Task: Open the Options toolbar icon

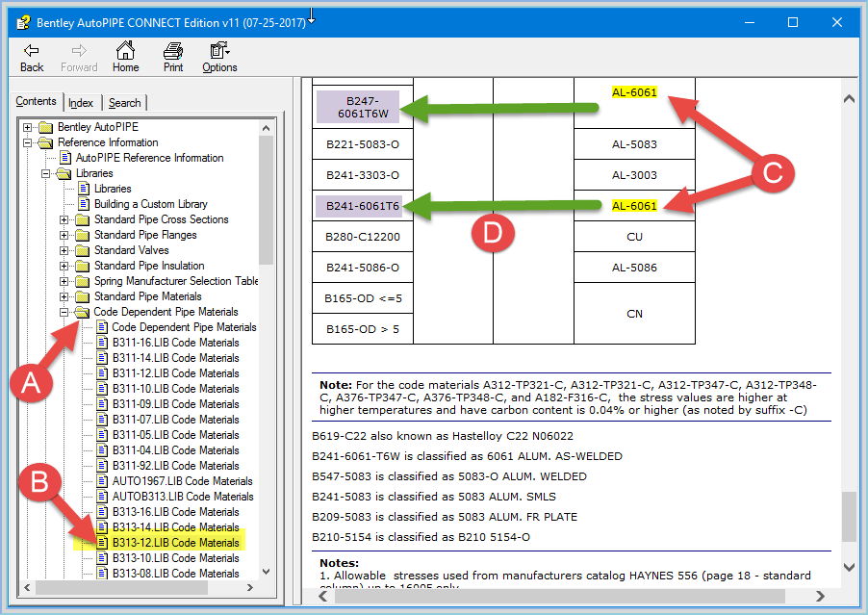Action: click(x=219, y=50)
